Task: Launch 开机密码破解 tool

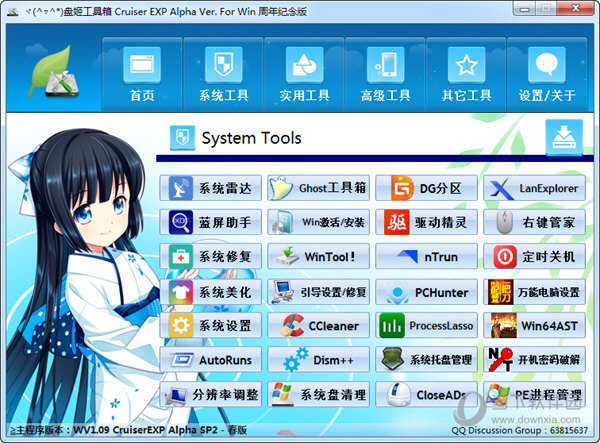Action: coord(535,360)
